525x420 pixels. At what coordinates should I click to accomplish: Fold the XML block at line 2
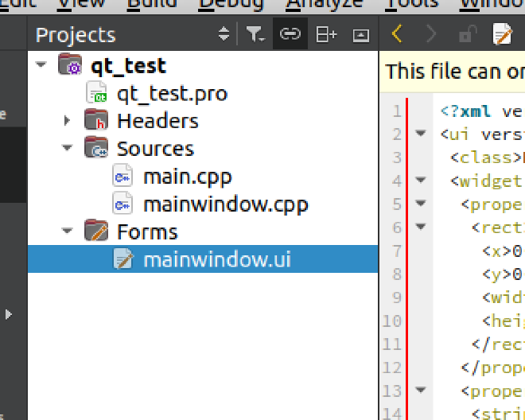[x=421, y=134]
